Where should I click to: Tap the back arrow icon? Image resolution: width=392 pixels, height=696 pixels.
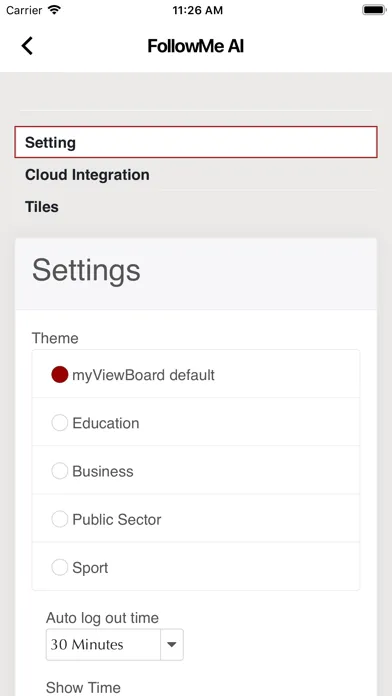pyautogui.click(x=27, y=46)
